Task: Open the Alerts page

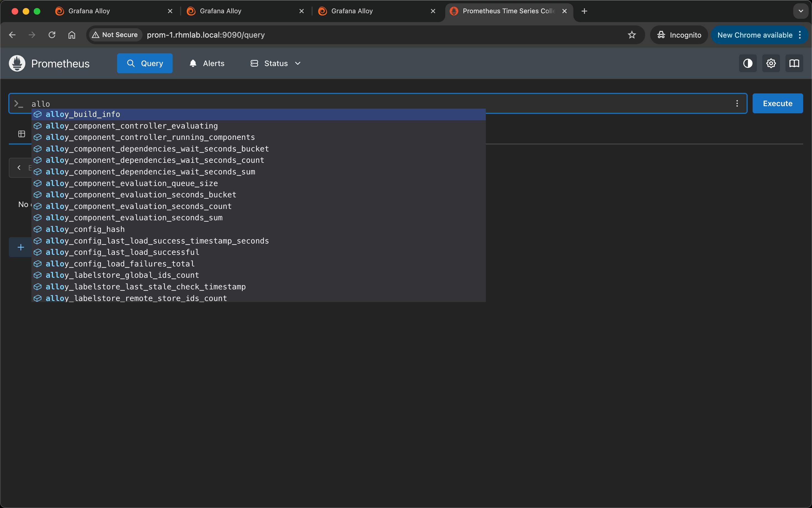Action: (207, 63)
